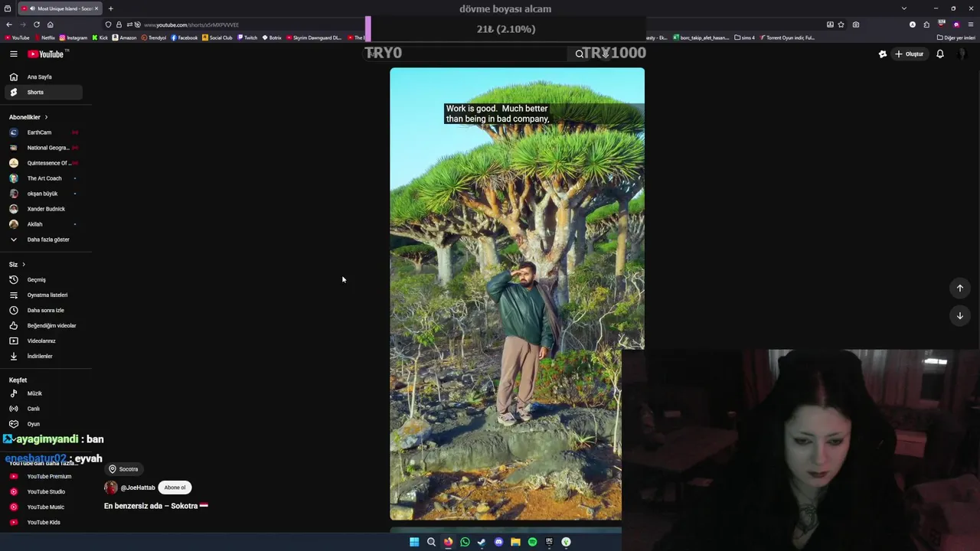Viewport: 980px width, 551px height.
Task: Open Canlı live streams
Action: pyautogui.click(x=43, y=409)
